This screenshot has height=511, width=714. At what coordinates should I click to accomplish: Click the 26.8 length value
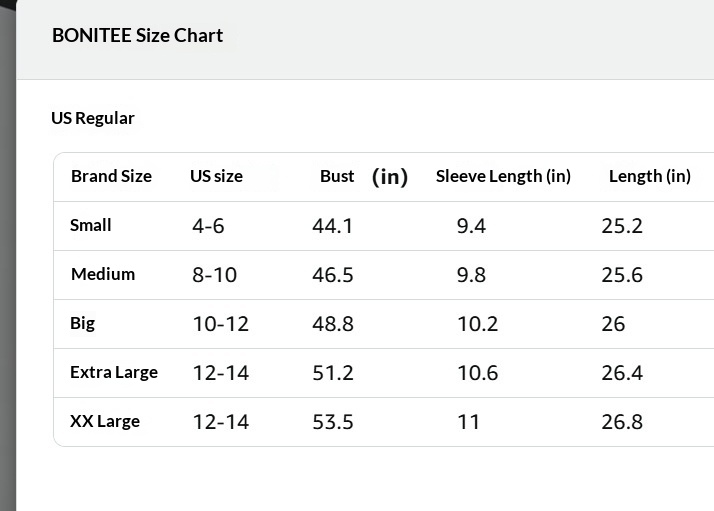(621, 422)
